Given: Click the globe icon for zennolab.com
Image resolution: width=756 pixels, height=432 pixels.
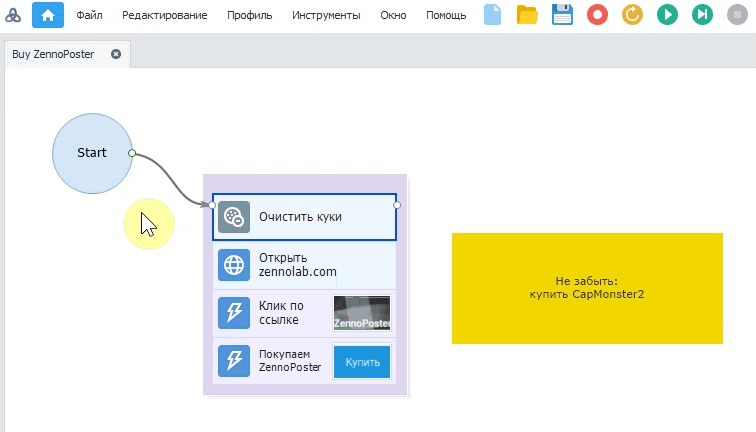Looking at the screenshot, I should [234, 265].
